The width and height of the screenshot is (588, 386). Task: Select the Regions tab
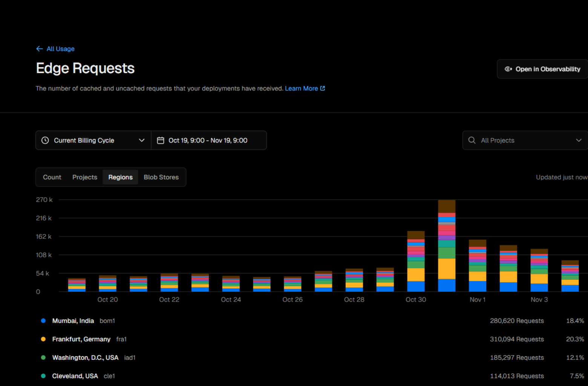(120, 177)
